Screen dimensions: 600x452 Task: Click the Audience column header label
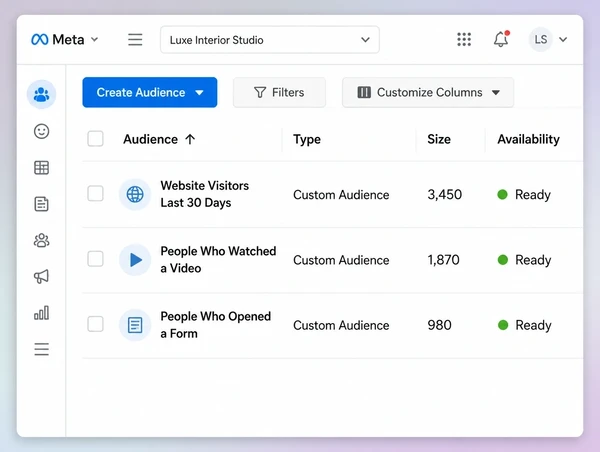click(x=150, y=139)
